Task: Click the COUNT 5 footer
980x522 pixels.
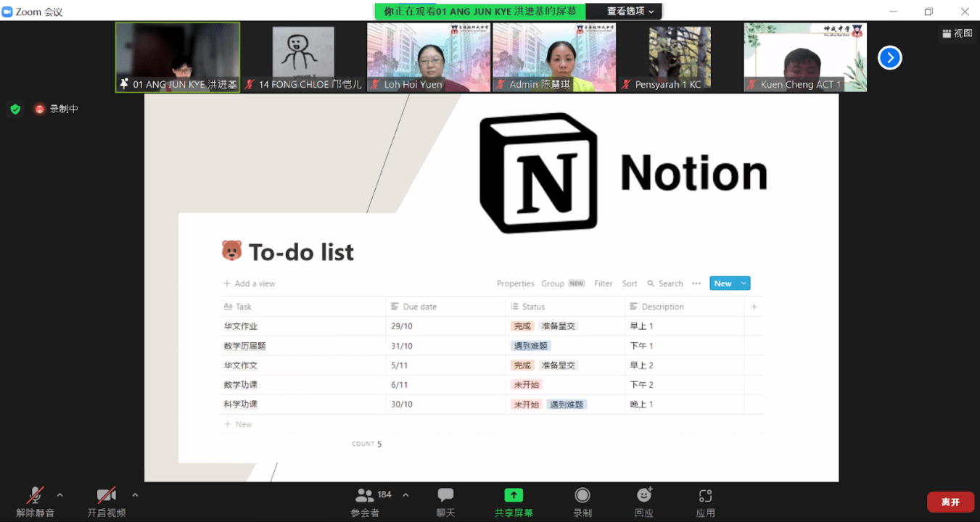Action: click(367, 444)
